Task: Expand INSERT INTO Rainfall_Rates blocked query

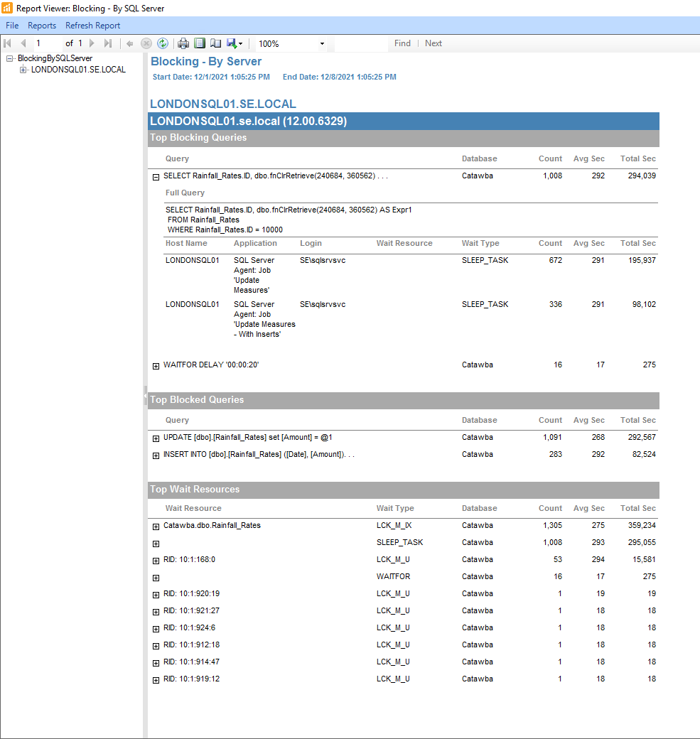Action: [156, 455]
